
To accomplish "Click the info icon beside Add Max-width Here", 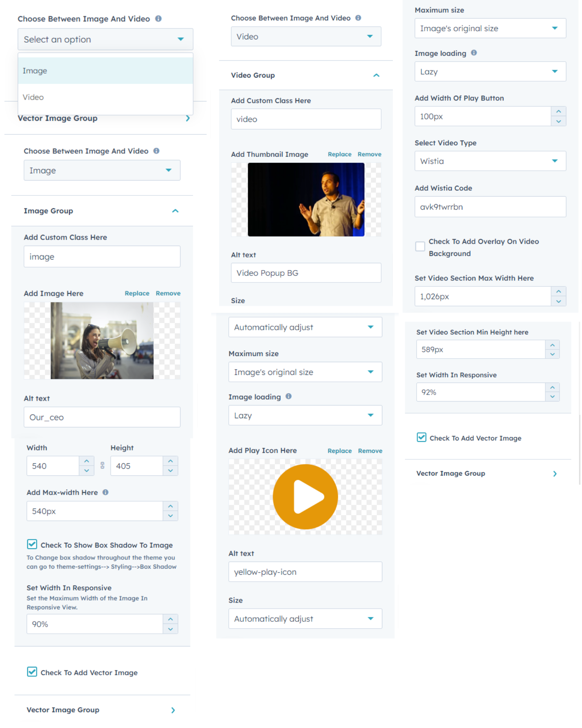I will (x=105, y=492).
